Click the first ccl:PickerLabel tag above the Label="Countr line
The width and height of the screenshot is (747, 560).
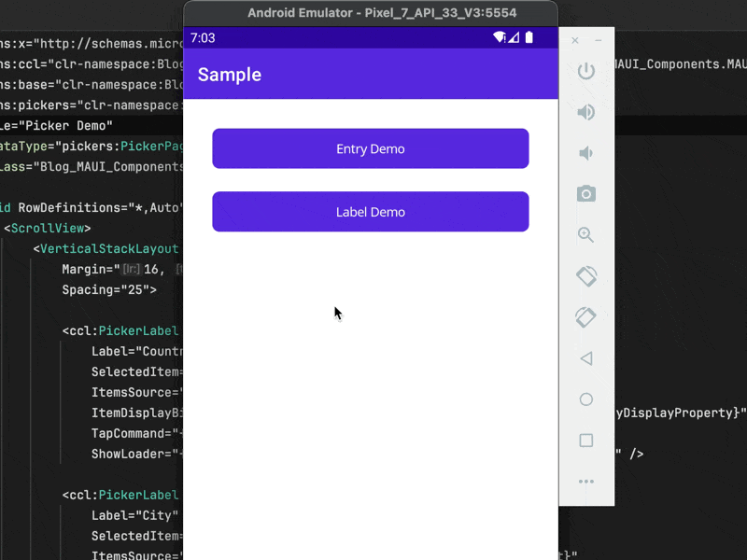click(120, 330)
